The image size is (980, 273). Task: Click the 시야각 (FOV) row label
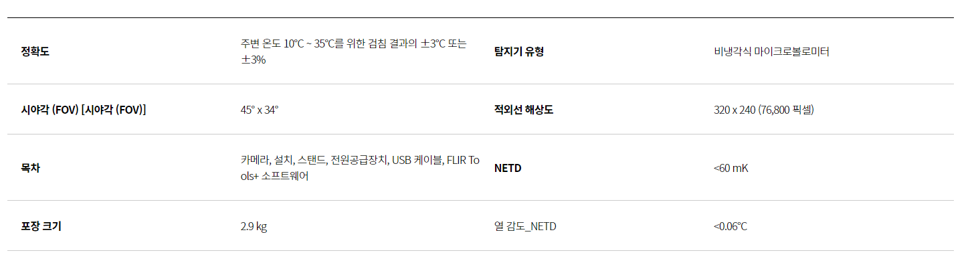(50, 110)
